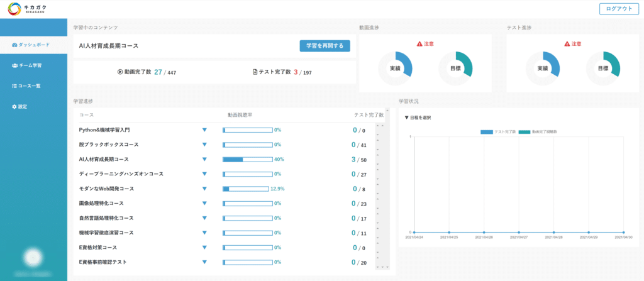
Task: Click the Kikagaku logo icon
Action: coord(13,9)
